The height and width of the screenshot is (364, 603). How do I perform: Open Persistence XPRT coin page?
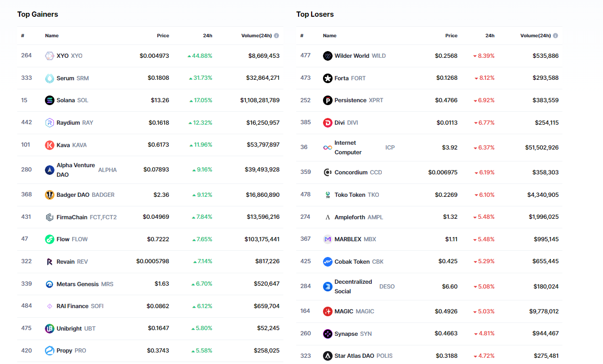coord(350,100)
